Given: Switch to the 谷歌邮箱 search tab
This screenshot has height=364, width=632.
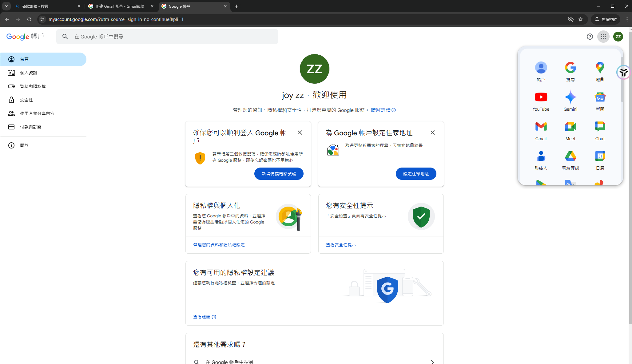Looking at the screenshot, I should tap(48, 6).
